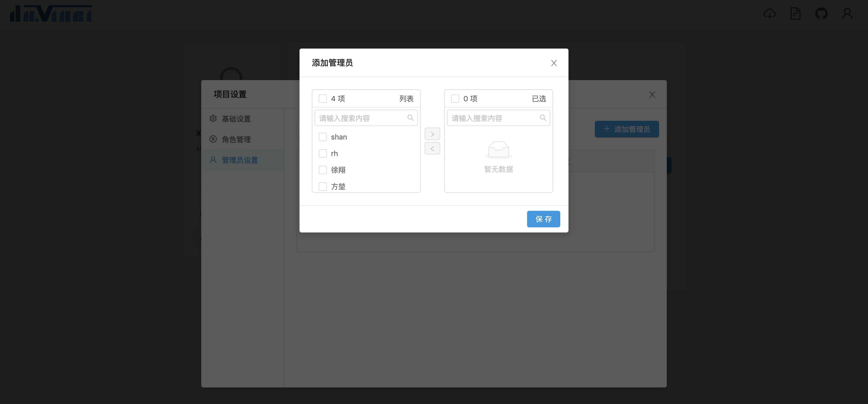The image size is (868, 404).
Task: Click the user profile icon
Action: point(847,14)
